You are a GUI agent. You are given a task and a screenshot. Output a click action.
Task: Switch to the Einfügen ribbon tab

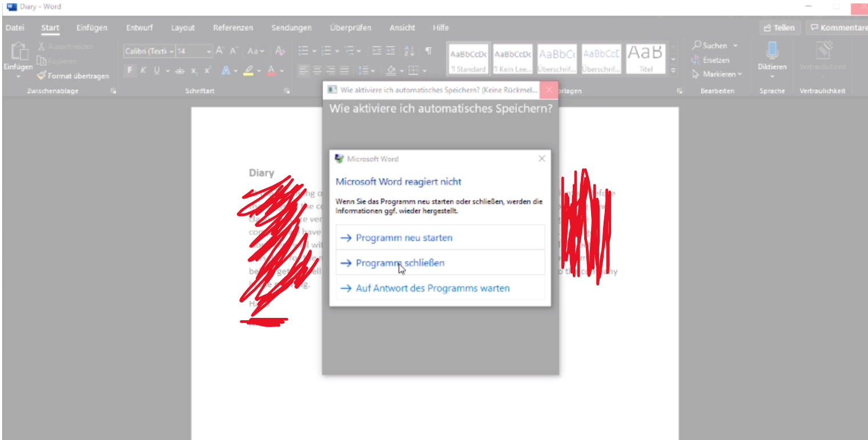pos(91,27)
